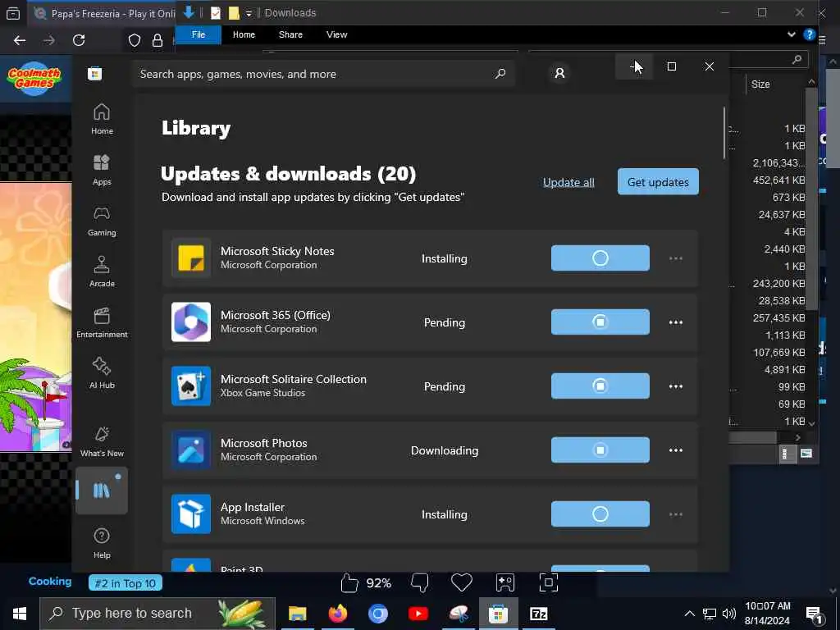Like the game with thumbs up

(349, 583)
